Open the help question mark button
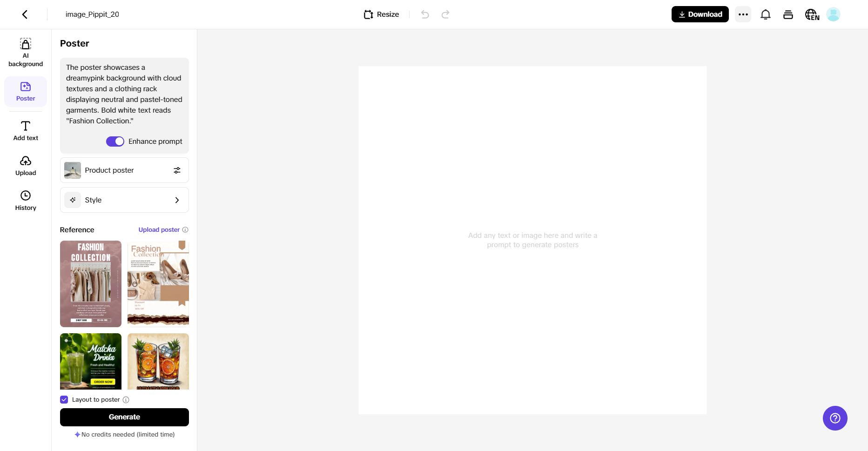The image size is (868, 451). click(834, 418)
